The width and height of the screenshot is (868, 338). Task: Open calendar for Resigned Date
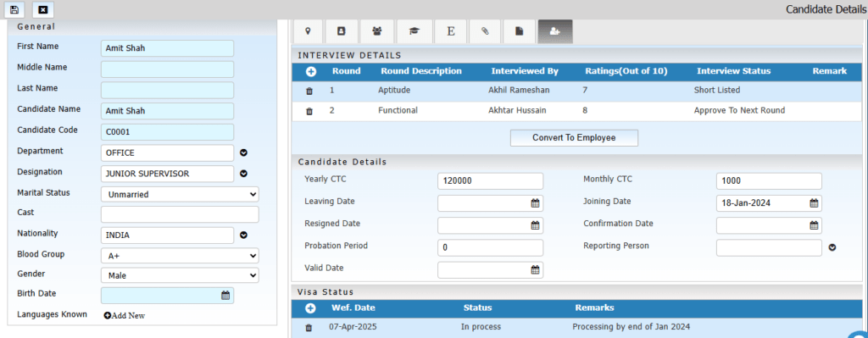[536, 225]
